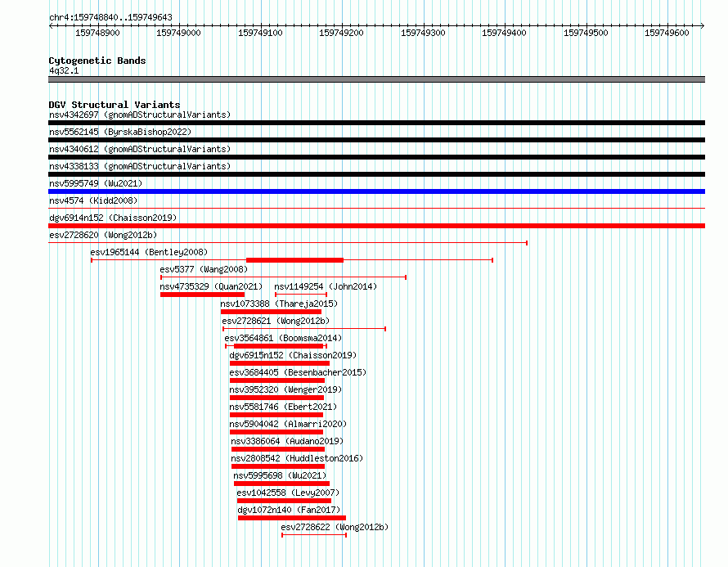Screen dimensions: 728x567
Task: Click the nsv5581746 (Ebert2021) label
Action: tap(283, 407)
